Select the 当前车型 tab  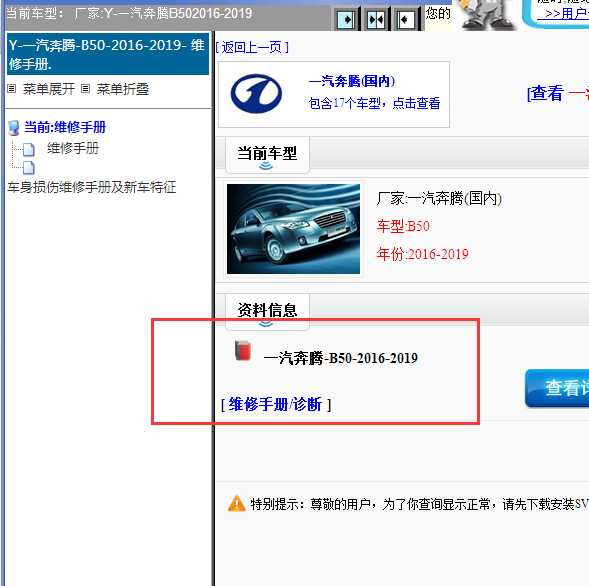pyautogui.click(x=267, y=155)
